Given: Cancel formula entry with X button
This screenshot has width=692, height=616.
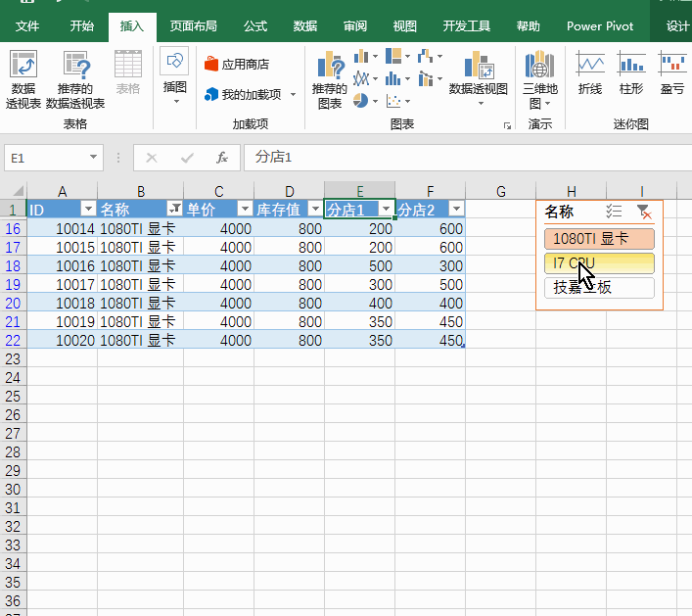Looking at the screenshot, I should (152, 158).
